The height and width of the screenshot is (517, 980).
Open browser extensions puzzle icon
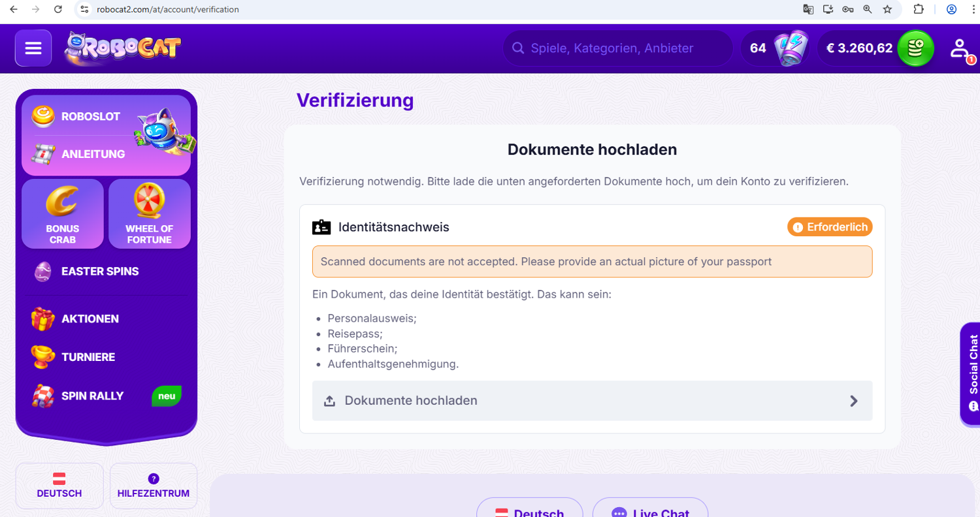pos(919,9)
